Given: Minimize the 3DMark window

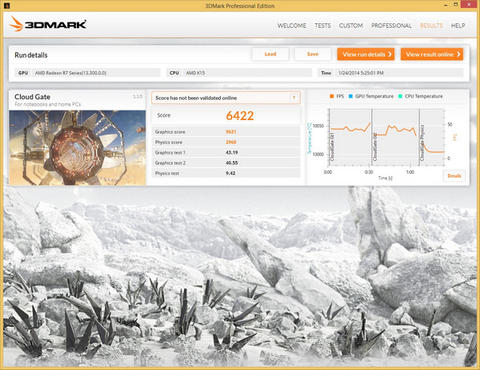Looking at the screenshot, I should click(x=446, y=5).
